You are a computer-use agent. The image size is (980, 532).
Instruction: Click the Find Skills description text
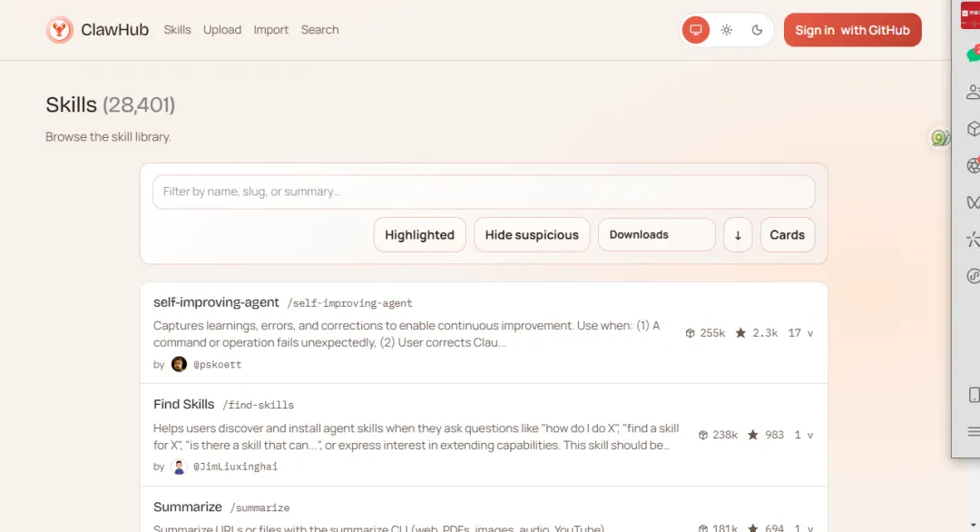tap(416, 437)
